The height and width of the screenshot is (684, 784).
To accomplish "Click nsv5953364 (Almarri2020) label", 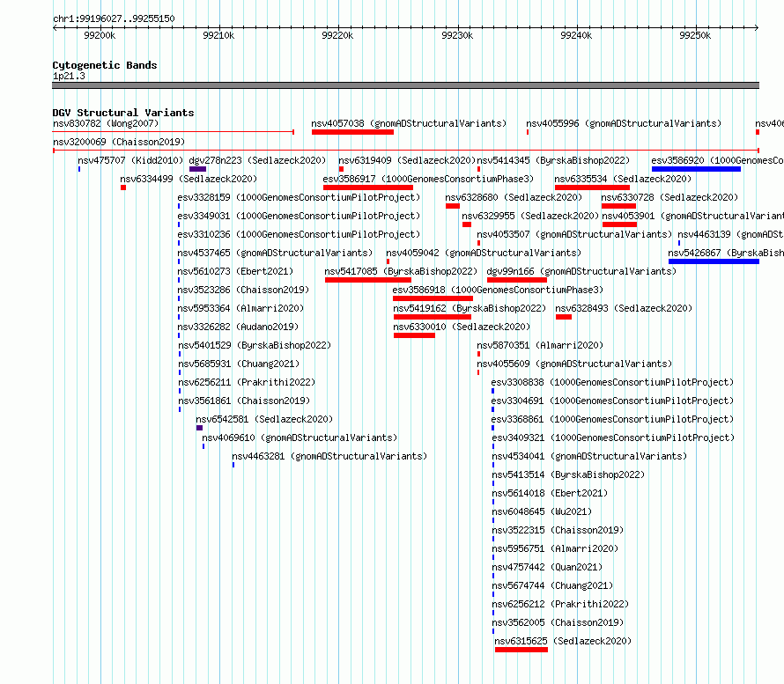I will click(x=240, y=308).
